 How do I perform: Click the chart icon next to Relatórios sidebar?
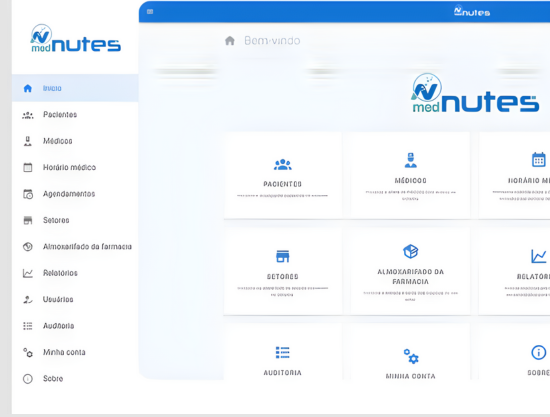coord(28,273)
